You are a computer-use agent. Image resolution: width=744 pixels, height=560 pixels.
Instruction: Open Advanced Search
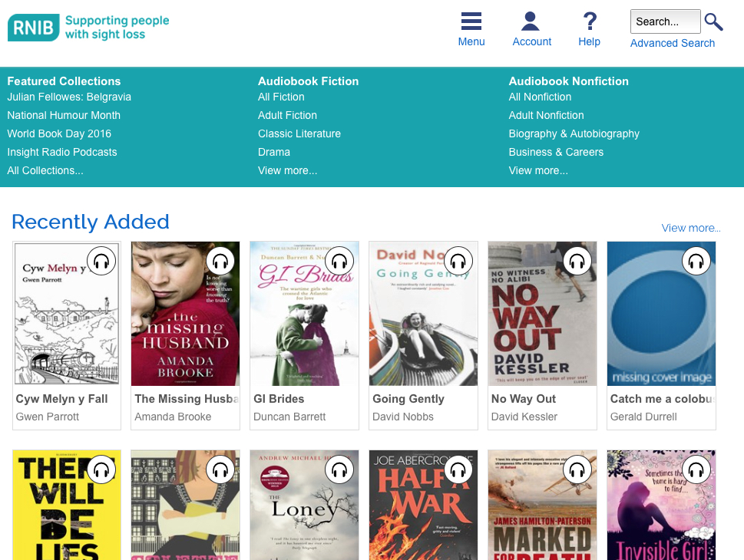pos(672,43)
